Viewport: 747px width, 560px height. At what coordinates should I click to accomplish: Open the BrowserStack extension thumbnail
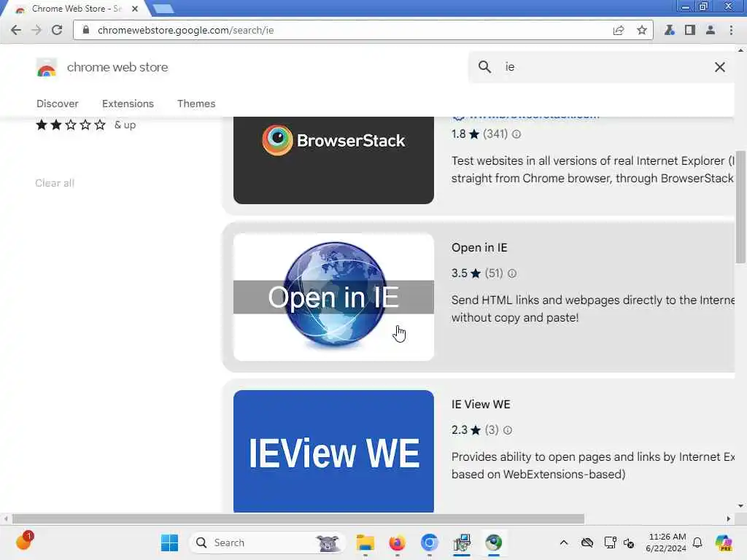333,160
